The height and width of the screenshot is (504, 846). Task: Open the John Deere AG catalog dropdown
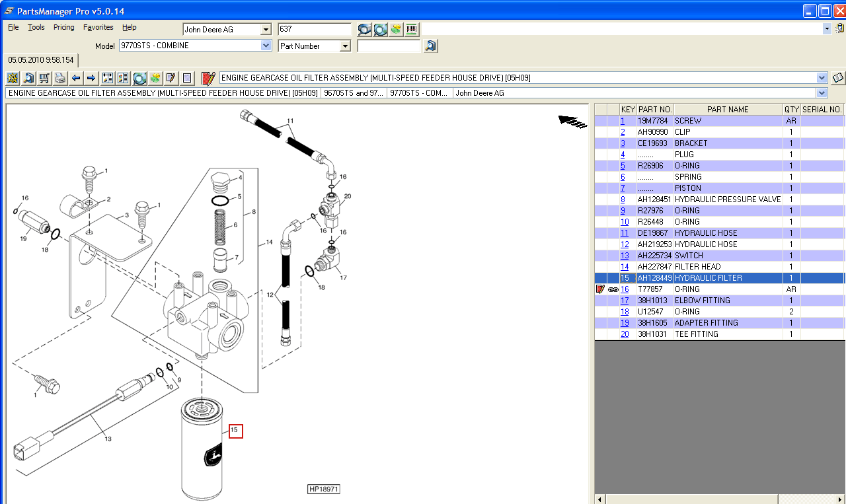pos(266,29)
